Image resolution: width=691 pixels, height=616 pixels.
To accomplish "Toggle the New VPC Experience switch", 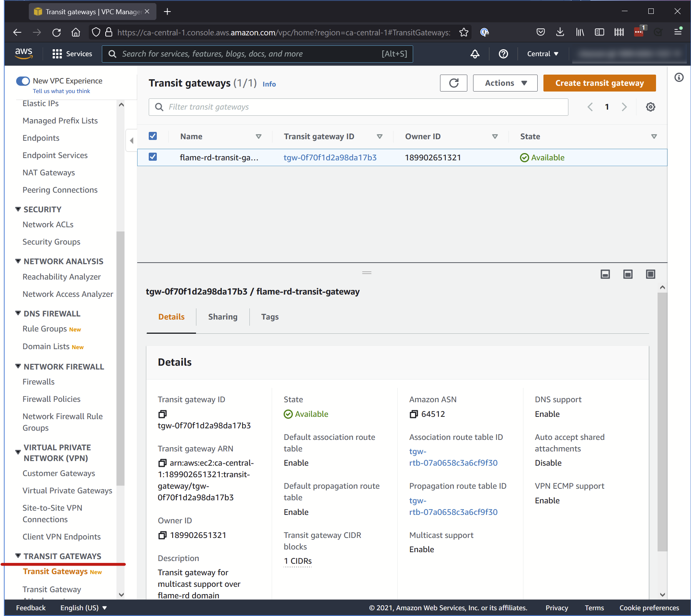I will click(x=23, y=81).
